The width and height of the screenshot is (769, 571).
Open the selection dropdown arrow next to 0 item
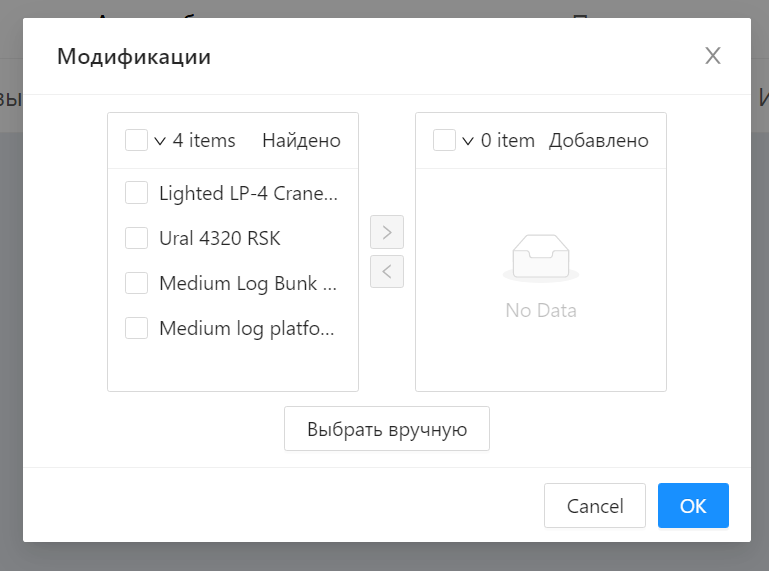(x=468, y=141)
